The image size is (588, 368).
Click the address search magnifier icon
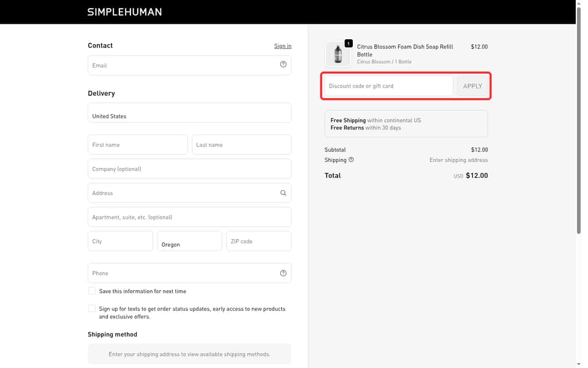click(283, 193)
